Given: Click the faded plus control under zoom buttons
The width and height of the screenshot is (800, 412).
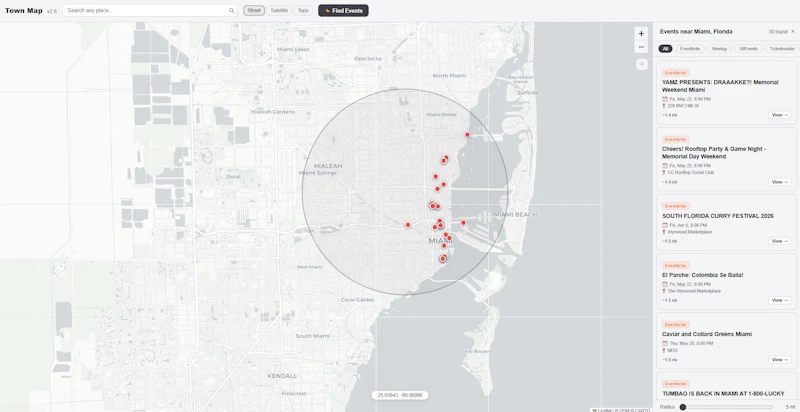Looking at the screenshot, I should 641,64.
